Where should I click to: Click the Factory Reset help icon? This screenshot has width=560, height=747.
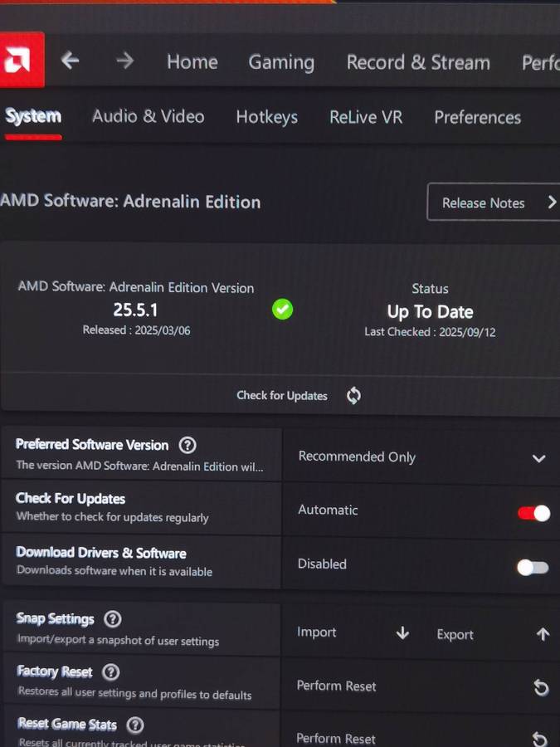(110, 671)
